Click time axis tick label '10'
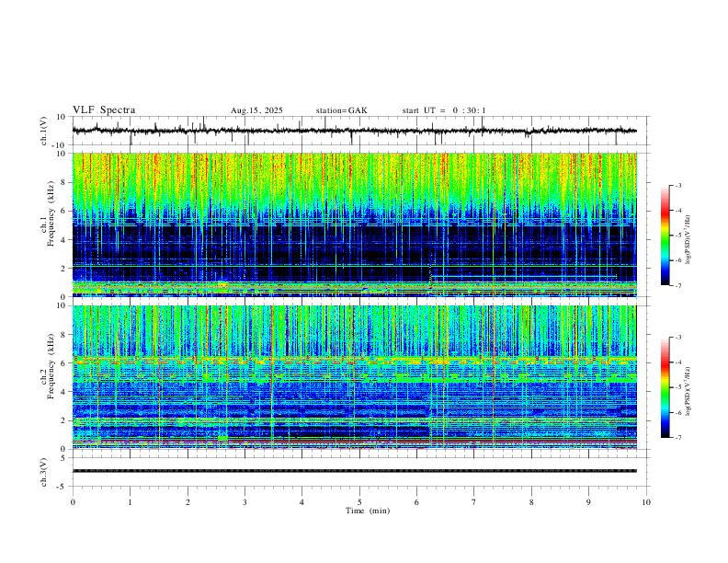Viewport: 728px width, 563px height. click(646, 502)
